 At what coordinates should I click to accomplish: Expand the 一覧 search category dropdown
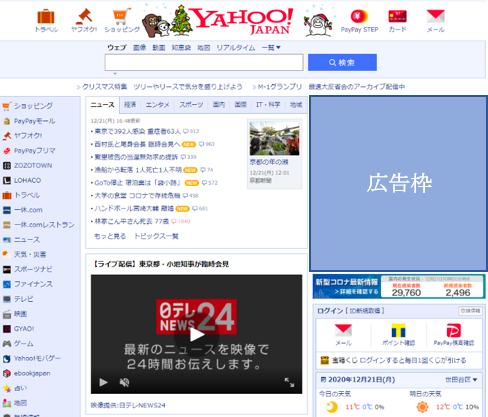271,48
